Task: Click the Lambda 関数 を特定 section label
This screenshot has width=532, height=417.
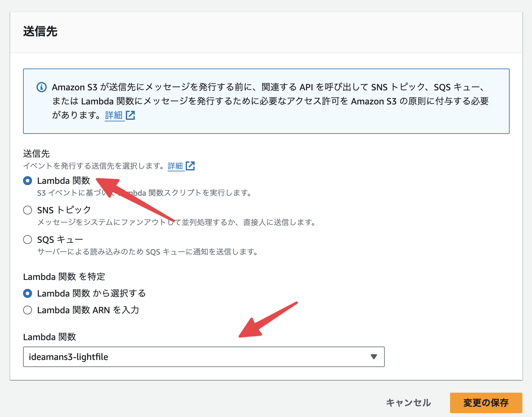Action: coord(64,277)
